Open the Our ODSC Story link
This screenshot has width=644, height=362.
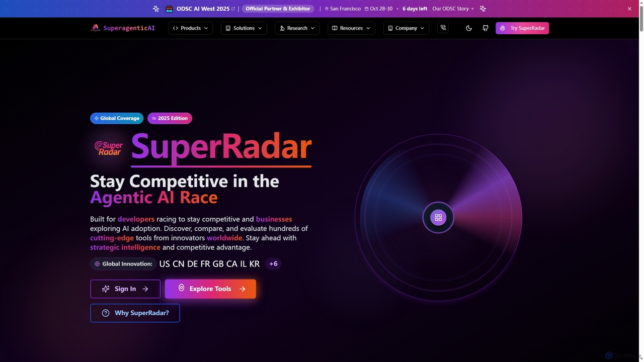coord(453,9)
